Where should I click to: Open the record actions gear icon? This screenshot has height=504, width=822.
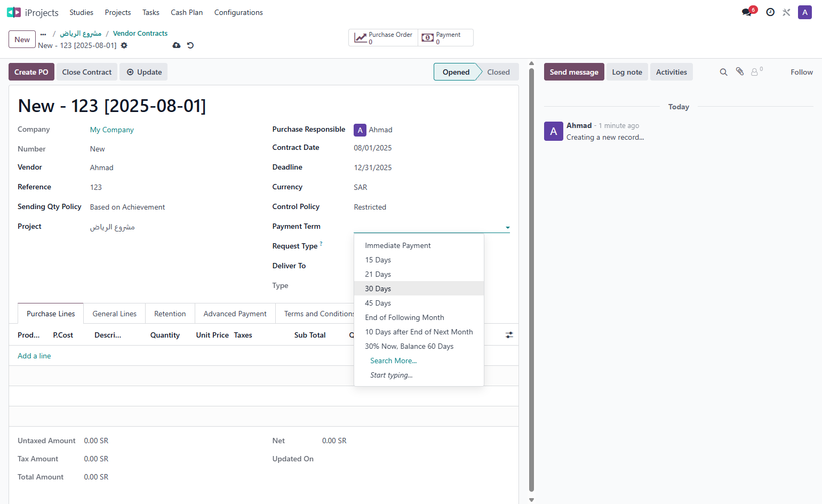click(124, 45)
